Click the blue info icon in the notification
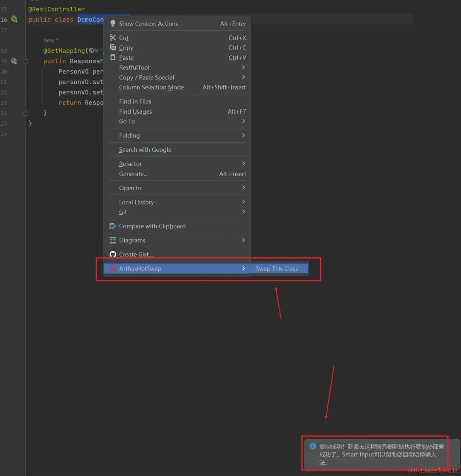The width and height of the screenshot is (461, 476). point(313,446)
